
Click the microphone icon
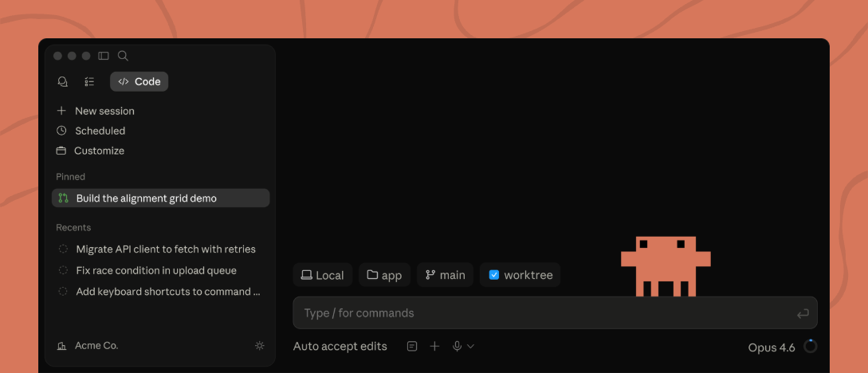point(458,347)
